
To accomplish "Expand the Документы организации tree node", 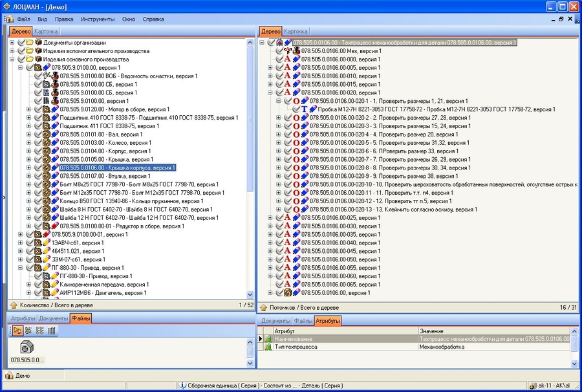I will [12, 43].
